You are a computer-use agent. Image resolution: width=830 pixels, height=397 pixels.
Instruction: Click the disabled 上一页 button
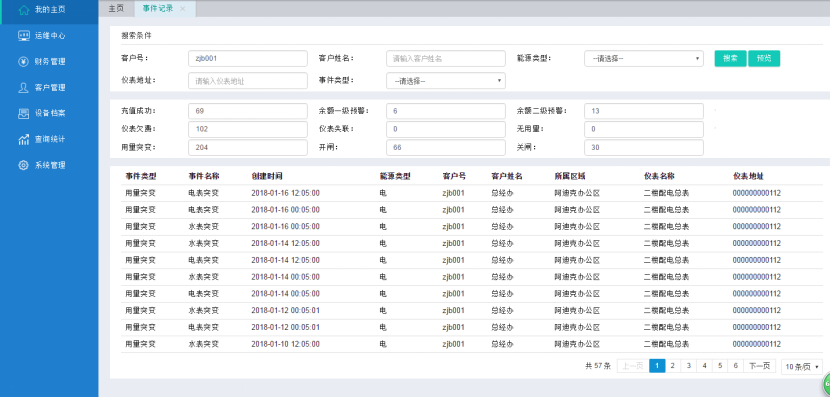point(633,366)
